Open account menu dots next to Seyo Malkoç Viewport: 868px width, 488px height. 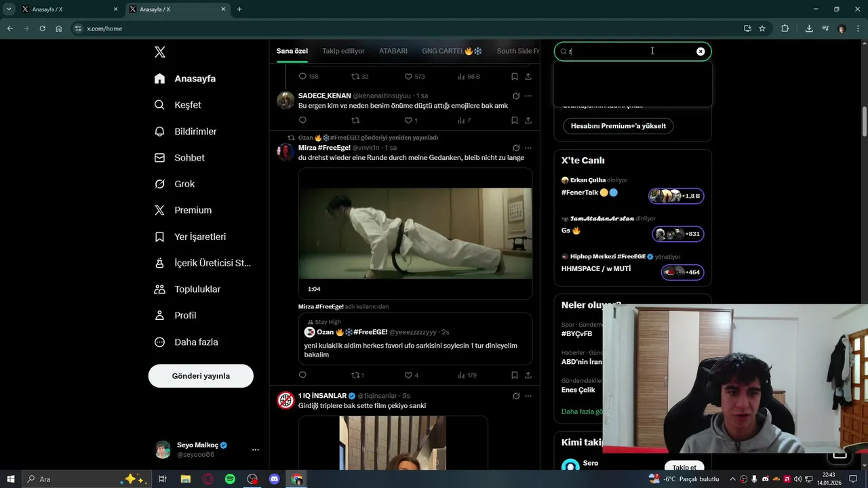point(255,449)
